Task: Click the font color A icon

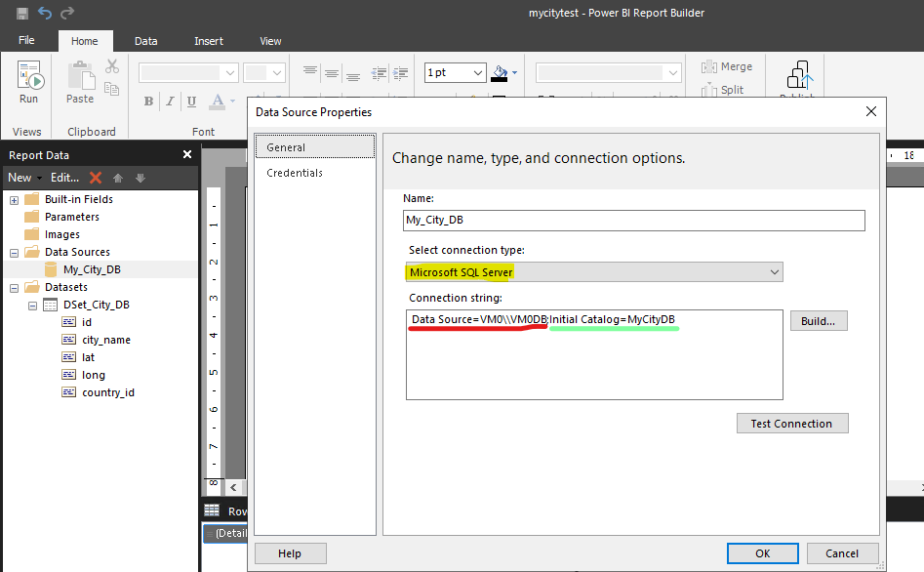Action: click(218, 101)
